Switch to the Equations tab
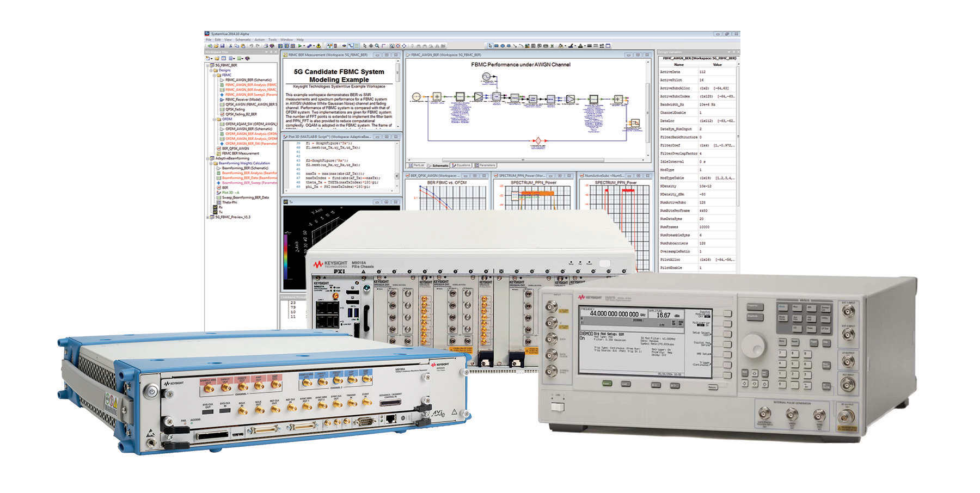The width and height of the screenshot is (980, 493). pyautogui.click(x=462, y=165)
